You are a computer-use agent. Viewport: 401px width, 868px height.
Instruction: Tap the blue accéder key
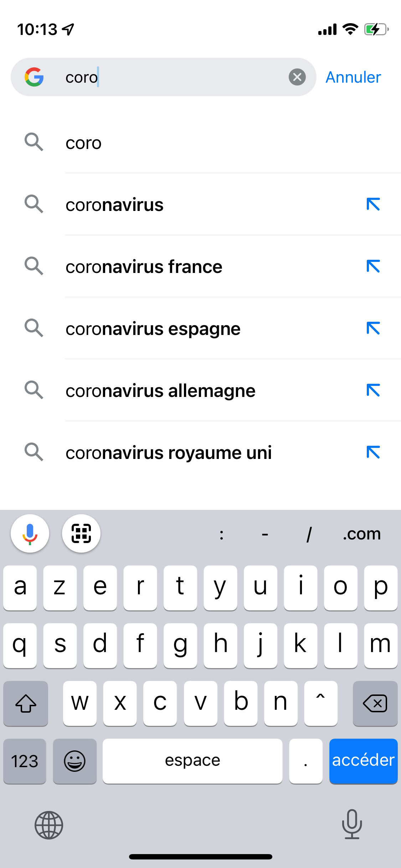click(363, 761)
